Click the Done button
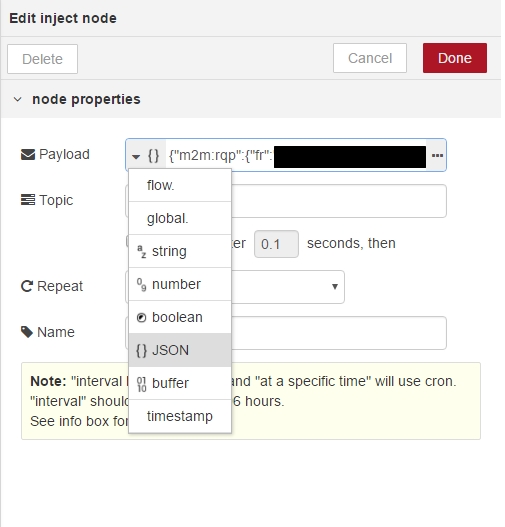This screenshot has height=527, width=505. [455, 58]
